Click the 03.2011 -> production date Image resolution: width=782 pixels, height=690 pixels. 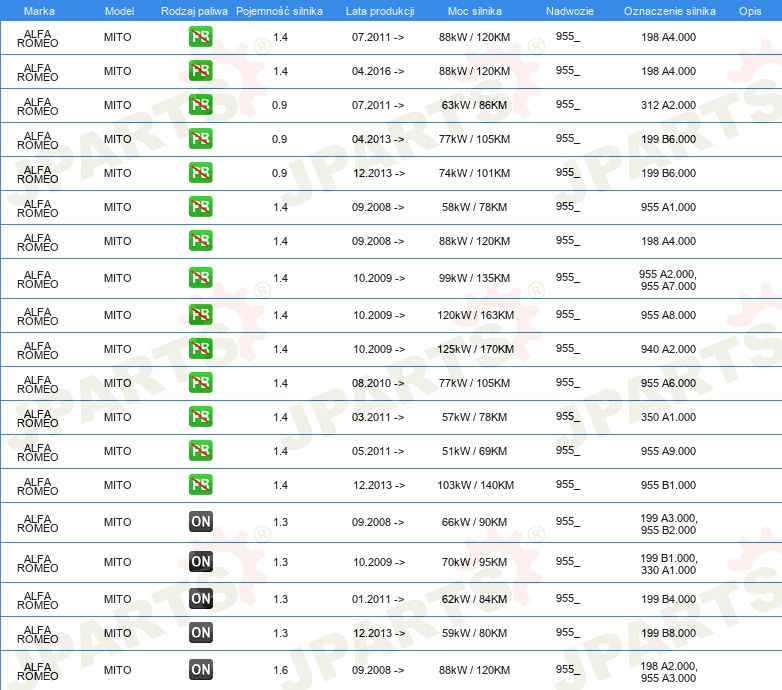coord(378,417)
